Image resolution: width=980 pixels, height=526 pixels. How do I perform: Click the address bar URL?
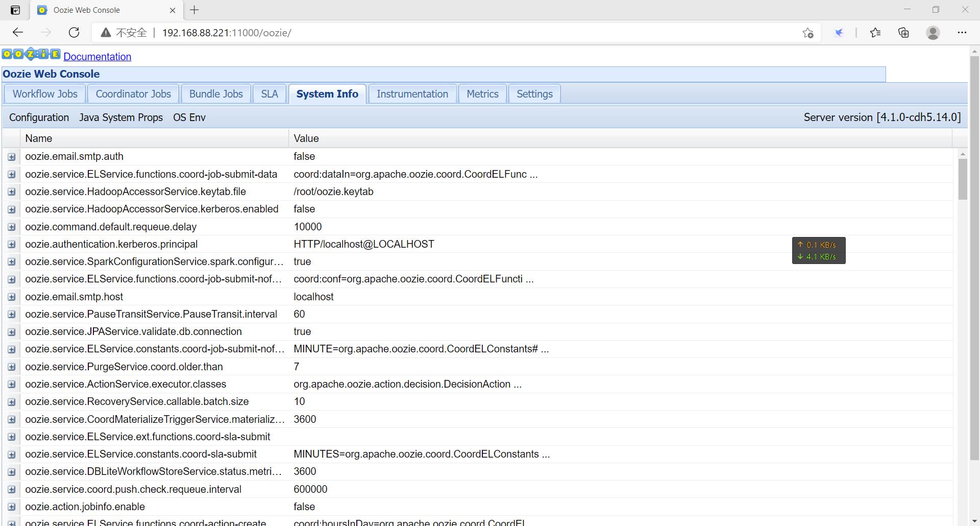click(x=227, y=33)
